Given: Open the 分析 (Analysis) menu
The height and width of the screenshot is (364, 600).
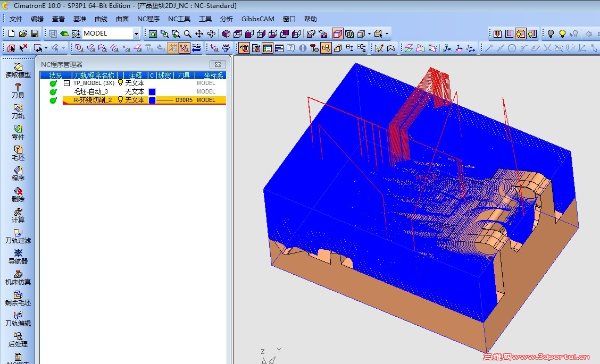Looking at the screenshot, I should (226, 19).
